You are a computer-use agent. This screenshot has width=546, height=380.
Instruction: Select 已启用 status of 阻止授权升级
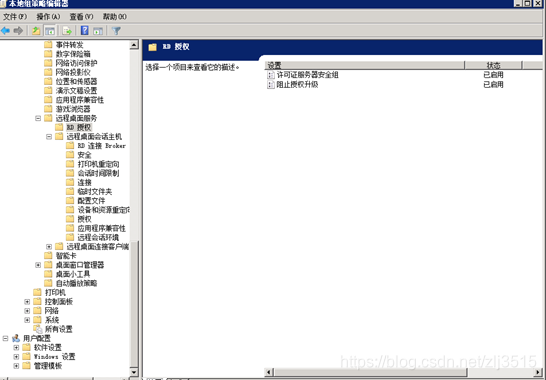coord(493,85)
